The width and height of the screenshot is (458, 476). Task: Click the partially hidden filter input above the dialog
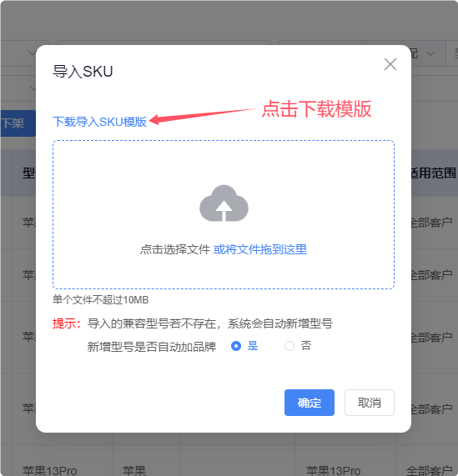click(x=164, y=43)
